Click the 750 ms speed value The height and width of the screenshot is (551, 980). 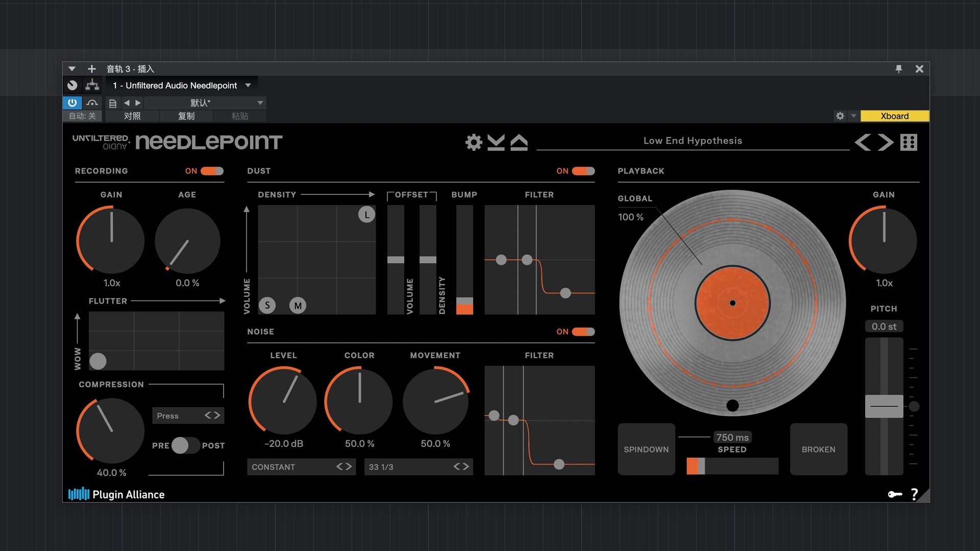(x=732, y=437)
